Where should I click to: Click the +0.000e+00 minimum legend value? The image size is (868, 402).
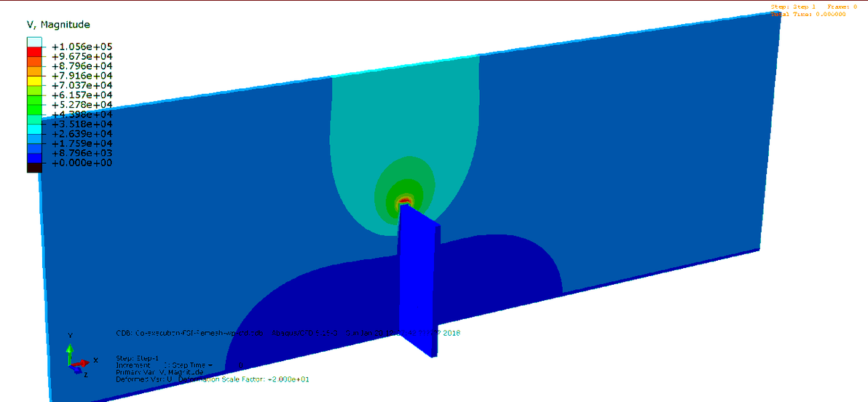tap(82, 163)
